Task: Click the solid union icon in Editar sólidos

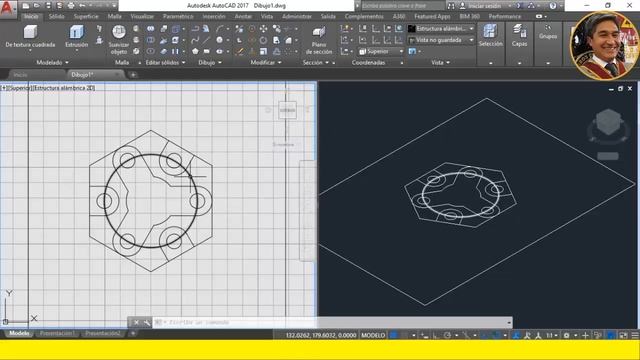Action: coord(151,29)
